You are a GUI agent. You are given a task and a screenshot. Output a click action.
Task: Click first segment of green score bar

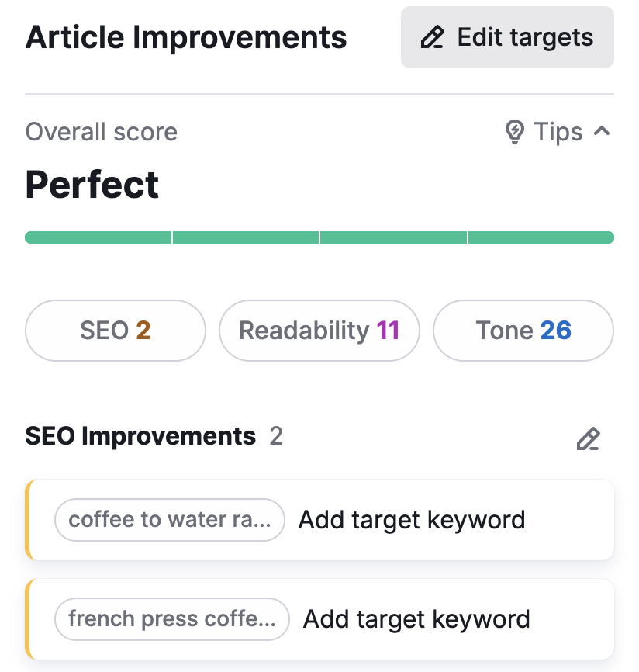coord(98,237)
